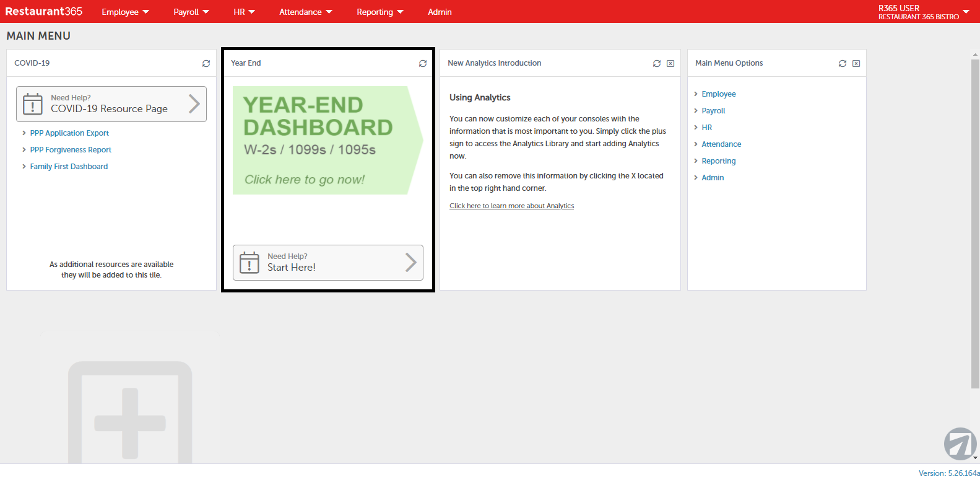The width and height of the screenshot is (980, 482).
Task: Open the Payroll dropdown menu in top bar
Action: point(191,12)
